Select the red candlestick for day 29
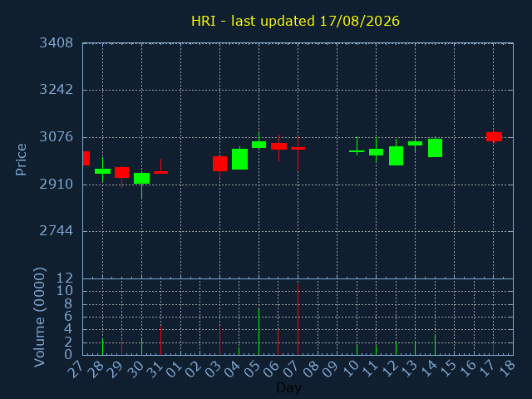Image resolution: width=532 pixels, height=399 pixels. [x=122, y=172]
